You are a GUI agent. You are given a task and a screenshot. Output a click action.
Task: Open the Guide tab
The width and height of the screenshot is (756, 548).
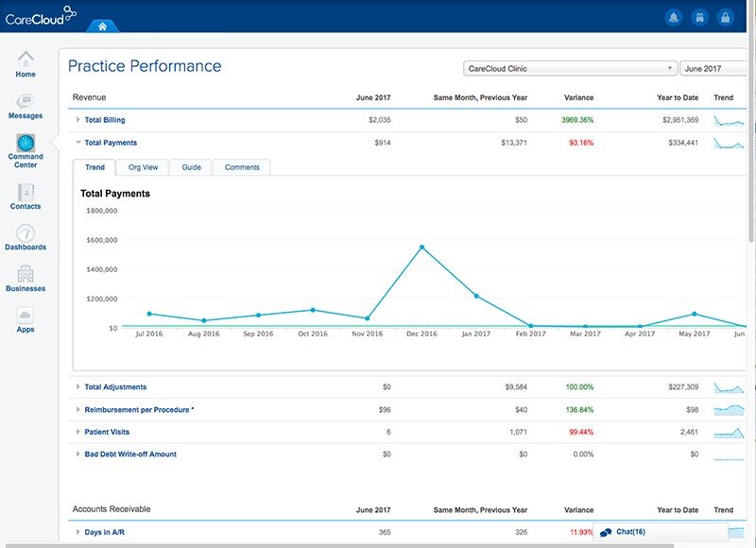pyautogui.click(x=191, y=167)
